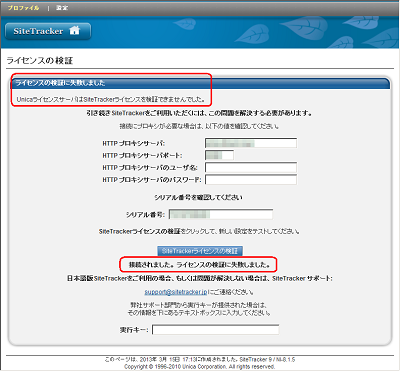This screenshot has width=400, height=371.
Task: Click the HTTP プロキシサーバポート label
Action: coord(142,155)
